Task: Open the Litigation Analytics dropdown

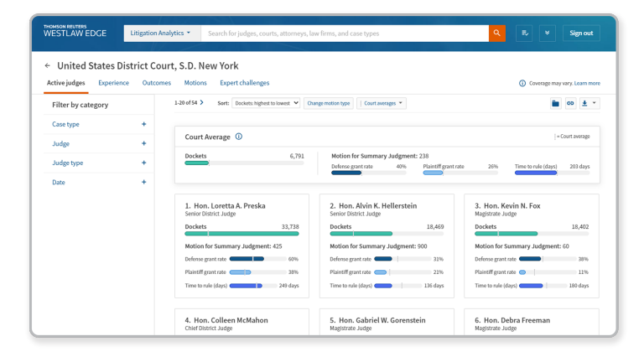Action: (162, 34)
